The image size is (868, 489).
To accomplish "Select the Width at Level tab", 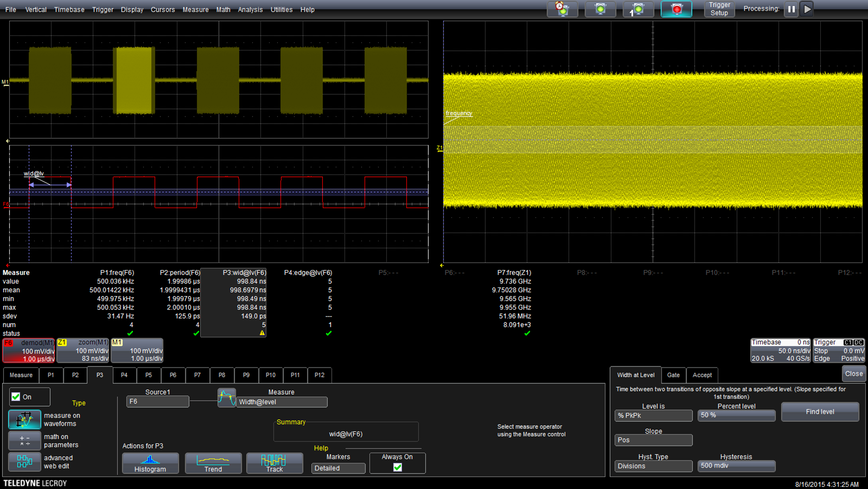I will pyautogui.click(x=636, y=375).
